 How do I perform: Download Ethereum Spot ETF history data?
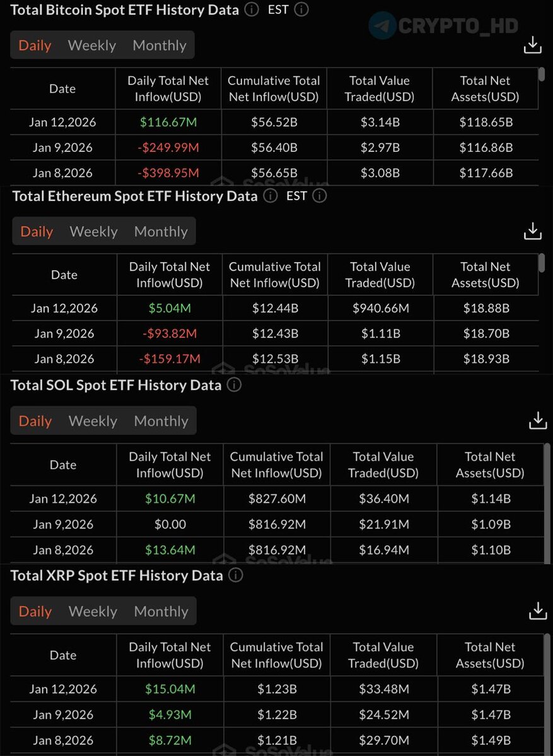click(x=533, y=231)
